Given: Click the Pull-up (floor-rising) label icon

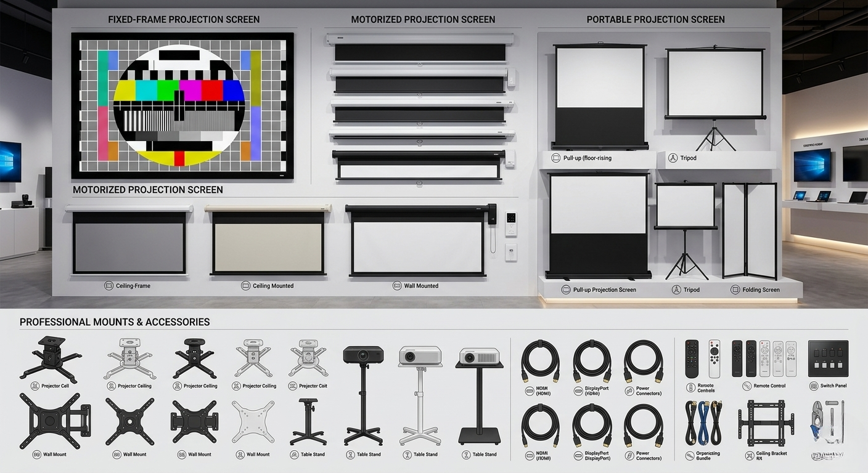Looking at the screenshot, I should click(554, 158).
